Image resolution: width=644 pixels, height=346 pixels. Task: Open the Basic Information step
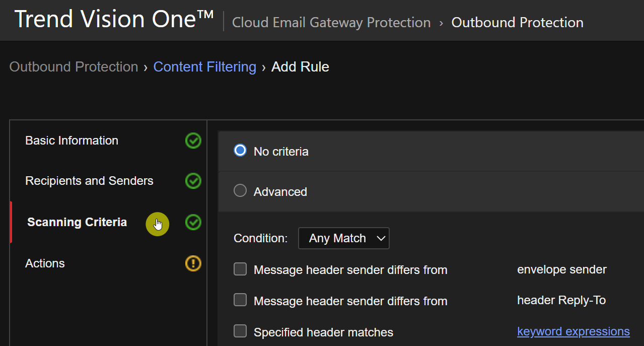tap(72, 141)
